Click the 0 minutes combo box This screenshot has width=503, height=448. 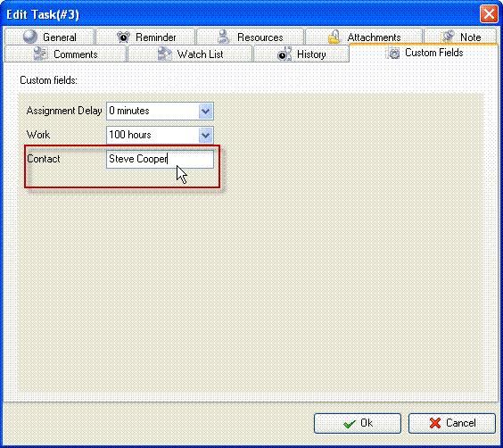tap(160, 111)
